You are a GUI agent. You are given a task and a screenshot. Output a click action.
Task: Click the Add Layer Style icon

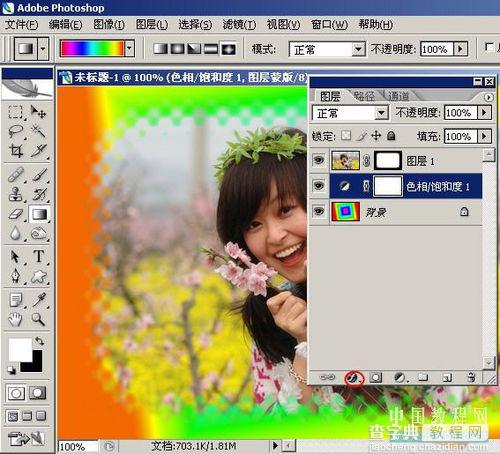tap(354, 378)
